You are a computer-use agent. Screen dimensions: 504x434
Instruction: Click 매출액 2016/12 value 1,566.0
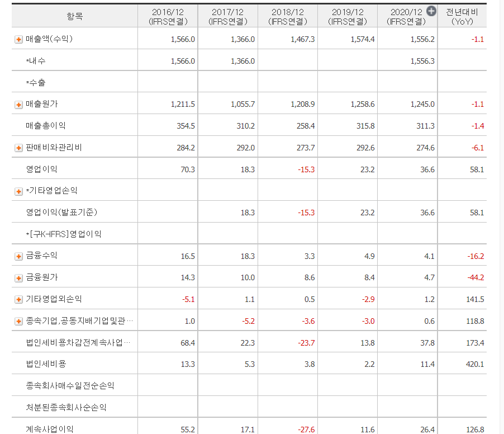(183, 39)
